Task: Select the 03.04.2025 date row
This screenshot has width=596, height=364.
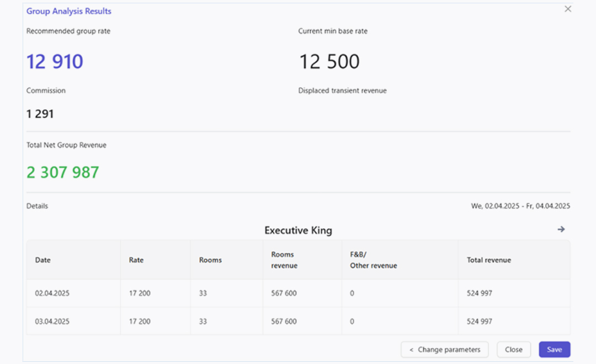Action: (52, 322)
